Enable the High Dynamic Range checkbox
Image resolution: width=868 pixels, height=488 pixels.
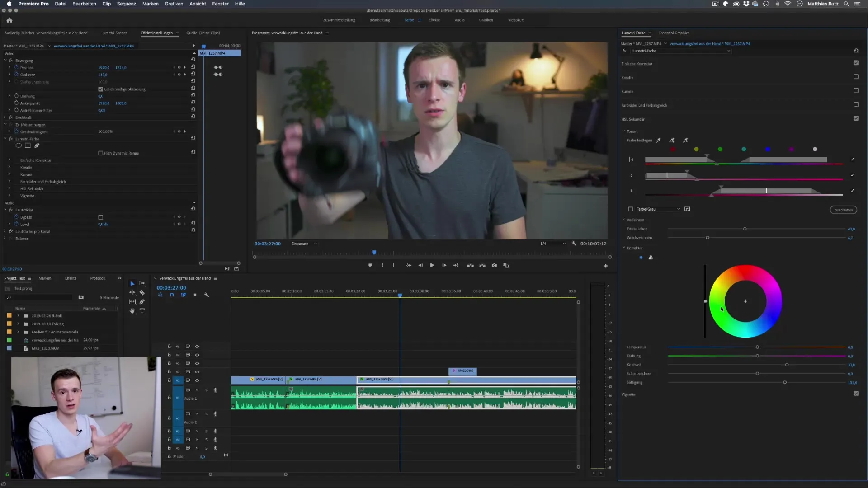point(101,153)
